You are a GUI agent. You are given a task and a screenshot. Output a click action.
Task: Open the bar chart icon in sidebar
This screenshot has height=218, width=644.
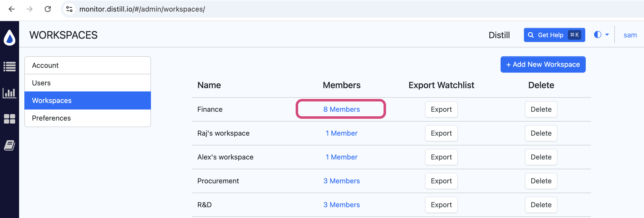(10, 93)
